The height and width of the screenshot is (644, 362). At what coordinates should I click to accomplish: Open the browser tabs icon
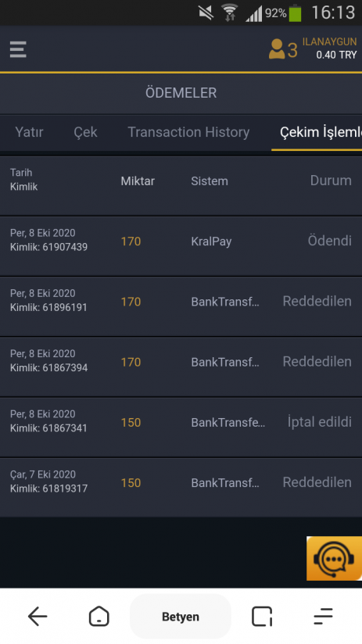262,617
